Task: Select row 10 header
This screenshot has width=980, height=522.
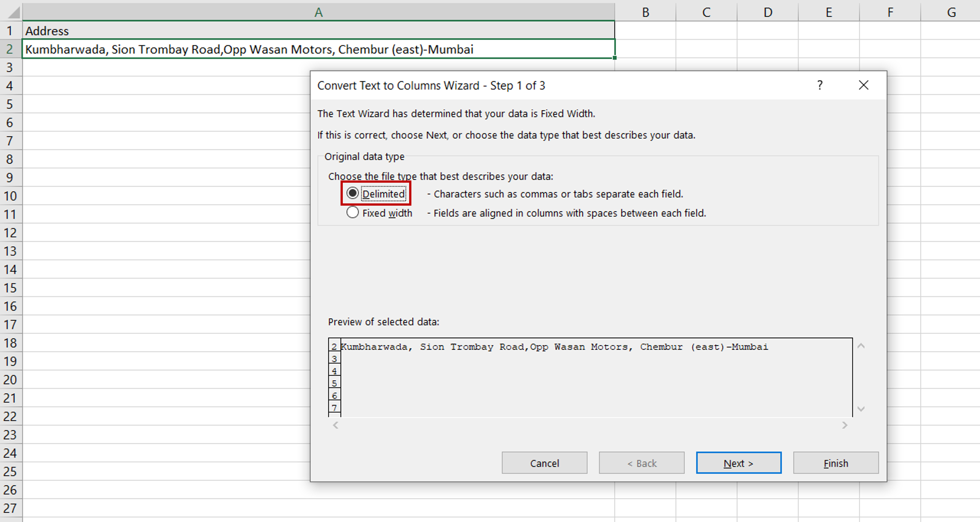Action: 10,196
